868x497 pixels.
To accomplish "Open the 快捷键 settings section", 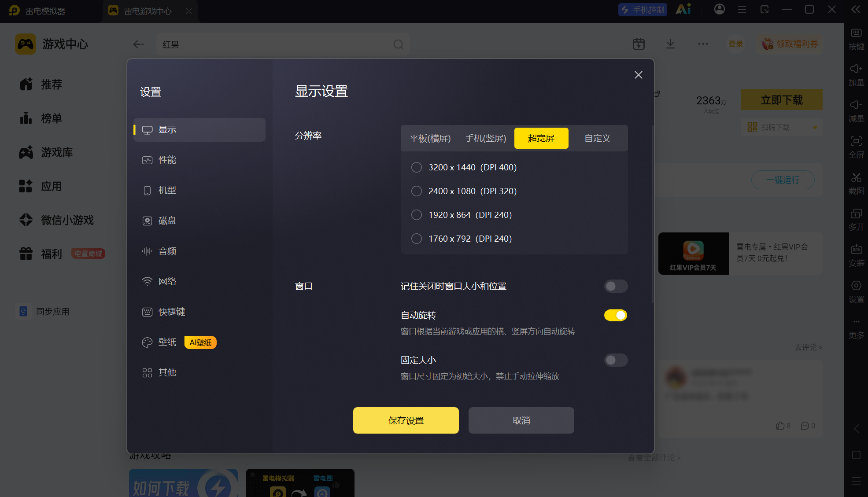I will [x=199, y=312].
